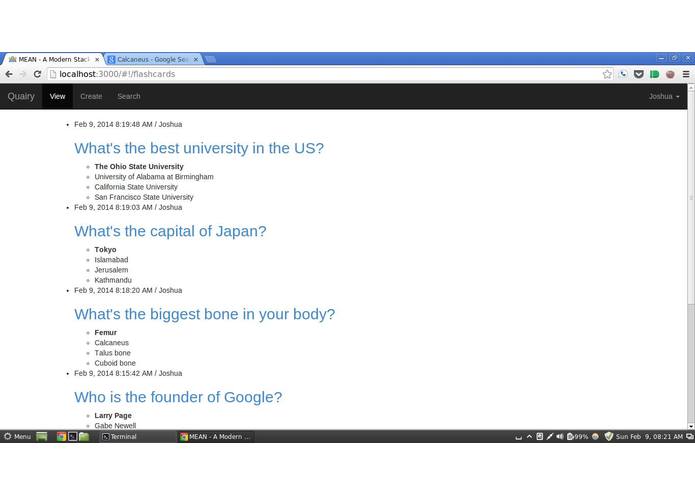The height and width of the screenshot is (494, 695).
Task: Click the green Pushbullet extension icon
Action: coord(654,74)
